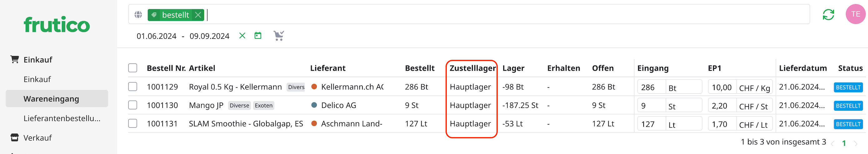The width and height of the screenshot is (868, 154).
Task: Open Wareneingang in the sidebar
Action: [51, 99]
